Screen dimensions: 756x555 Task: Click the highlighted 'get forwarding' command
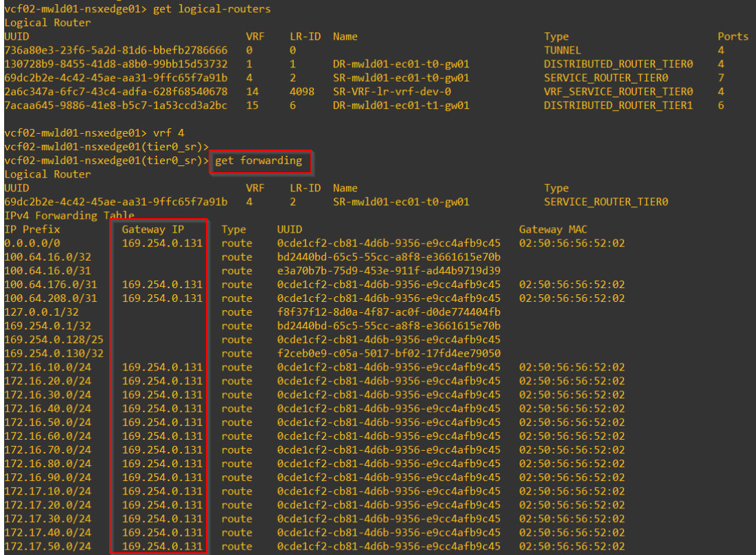259,161
